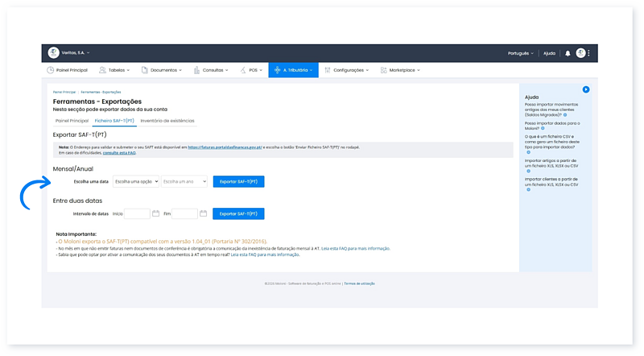Switch to Inventário de existências tab
The height and width of the screenshot is (356, 644).
(167, 120)
